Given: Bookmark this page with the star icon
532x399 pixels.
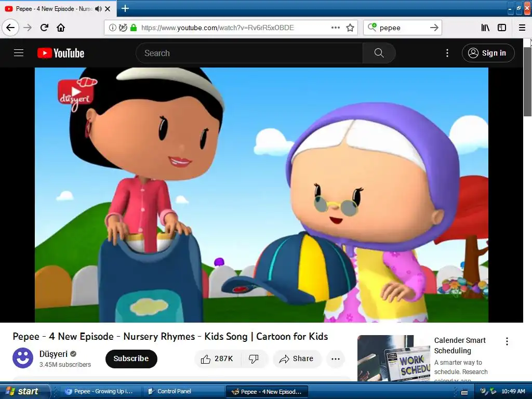Looking at the screenshot, I should coord(350,28).
